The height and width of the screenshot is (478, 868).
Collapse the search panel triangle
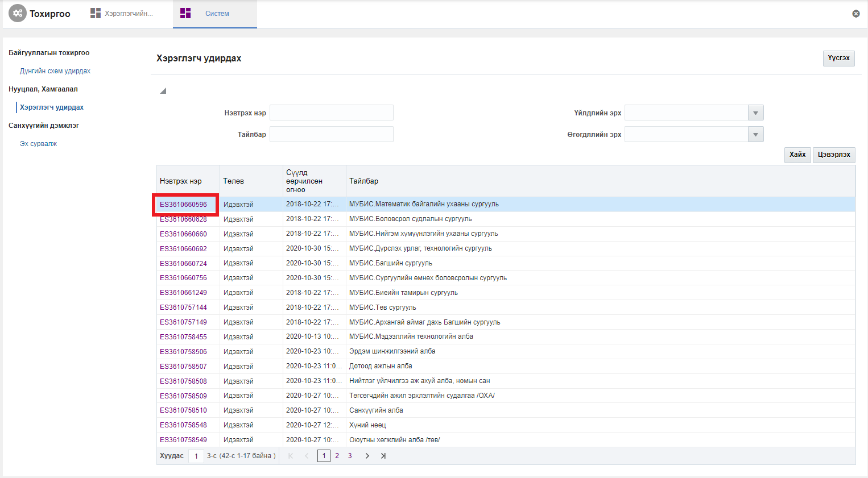(x=163, y=91)
